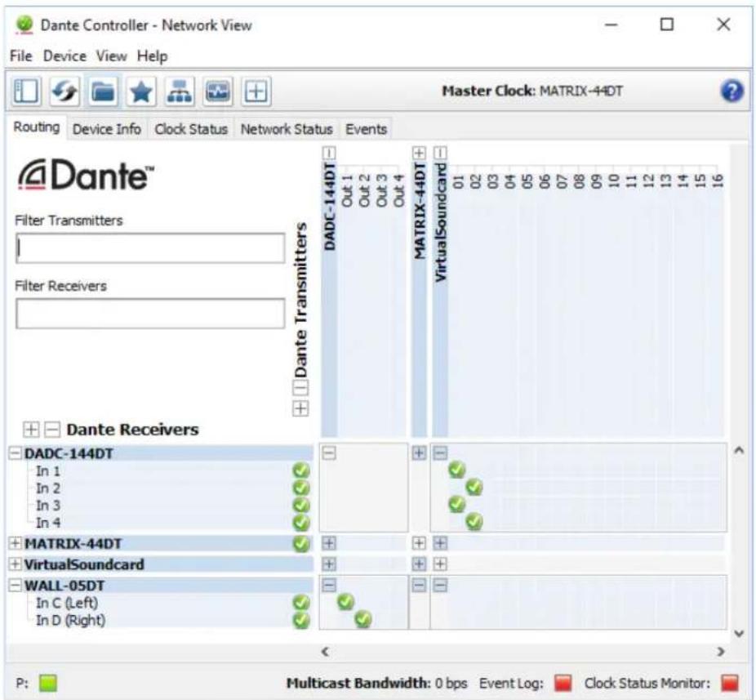Click the Reload Device Information icon
Screen dimensions: 756x700
(64, 91)
